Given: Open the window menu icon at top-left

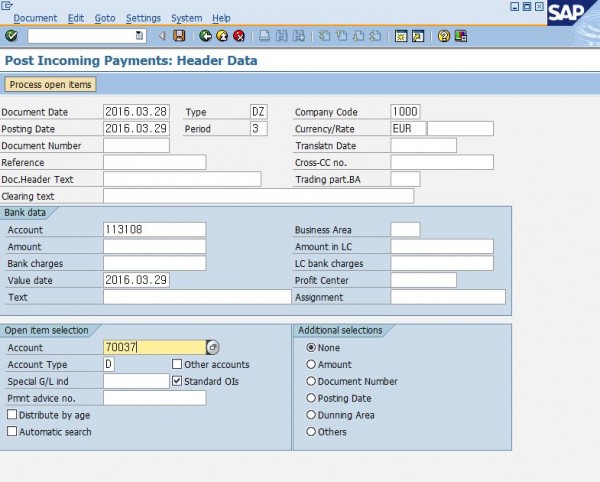Looking at the screenshot, I should coord(7,5).
